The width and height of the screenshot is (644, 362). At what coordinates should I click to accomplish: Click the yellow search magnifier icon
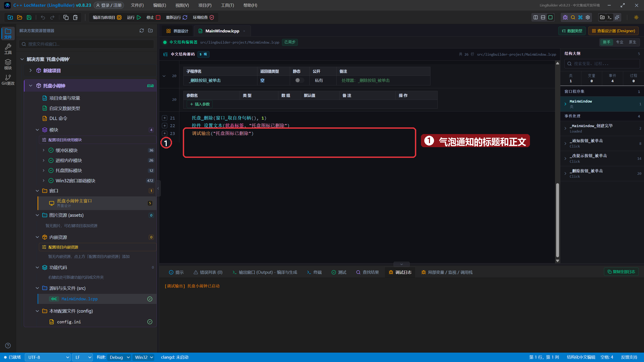573,17
